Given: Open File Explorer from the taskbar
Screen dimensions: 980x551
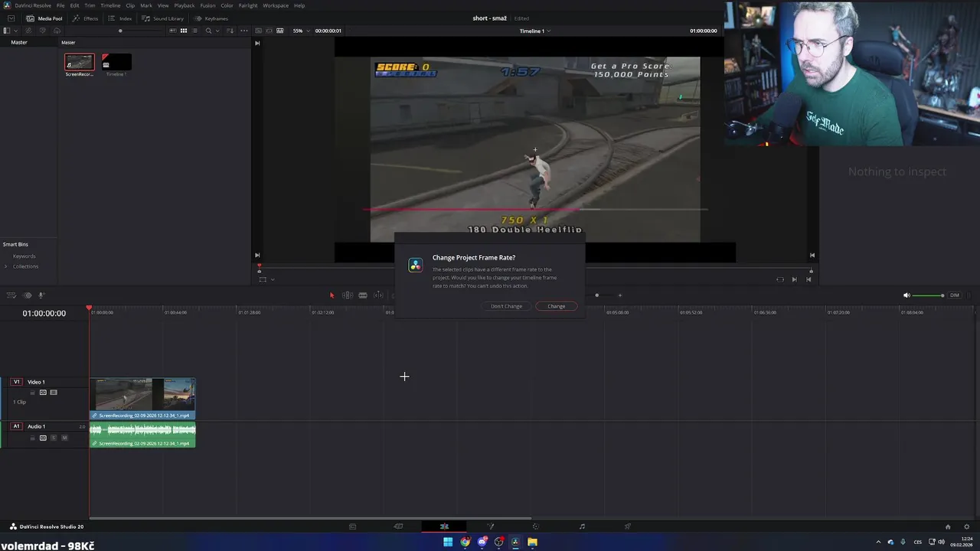Looking at the screenshot, I should pyautogui.click(x=532, y=542).
